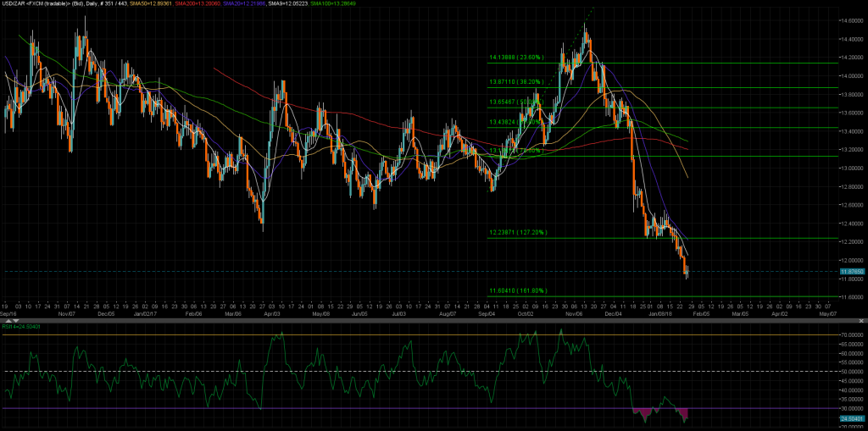Click the USD/ZAR chart title text

pos(36,3)
